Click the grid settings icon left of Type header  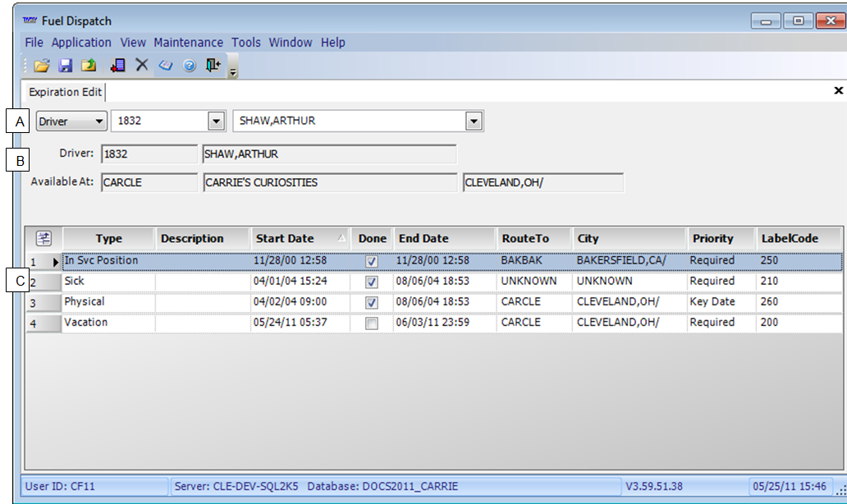(43, 239)
